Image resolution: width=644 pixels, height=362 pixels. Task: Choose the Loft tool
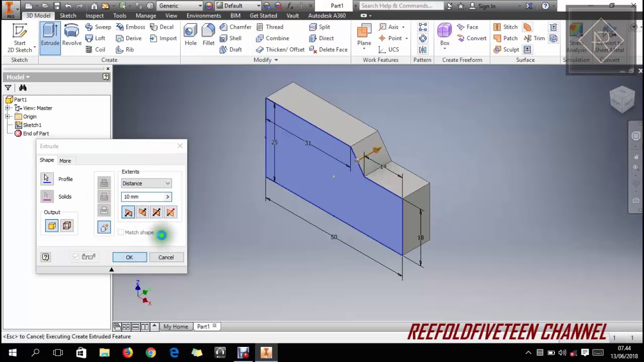pos(96,38)
